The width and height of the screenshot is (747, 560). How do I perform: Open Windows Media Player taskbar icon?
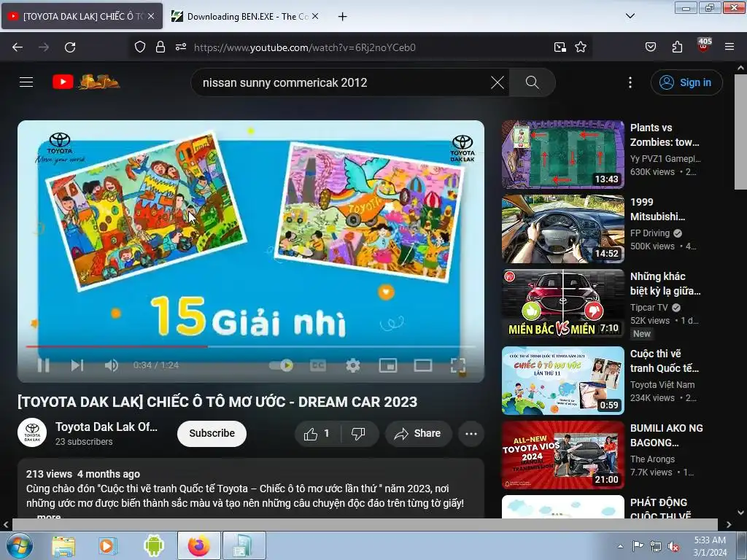coord(108,546)
